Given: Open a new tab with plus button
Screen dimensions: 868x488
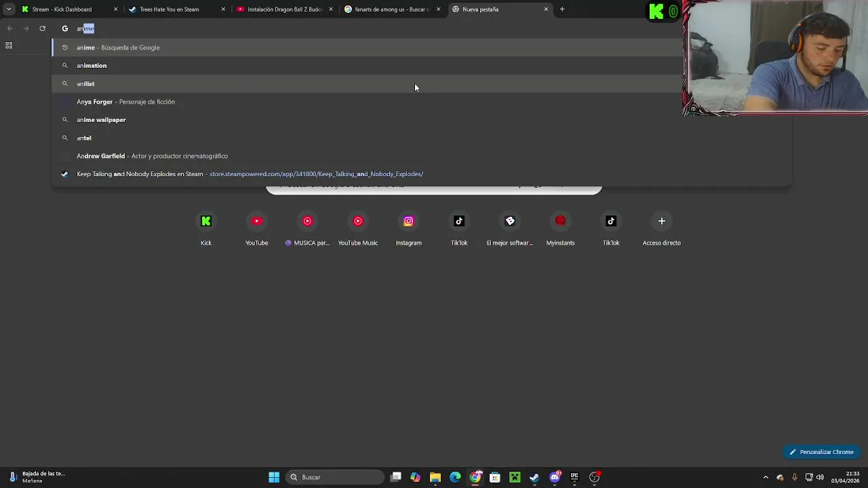Looking at the screenshot, I should point(562,9).
